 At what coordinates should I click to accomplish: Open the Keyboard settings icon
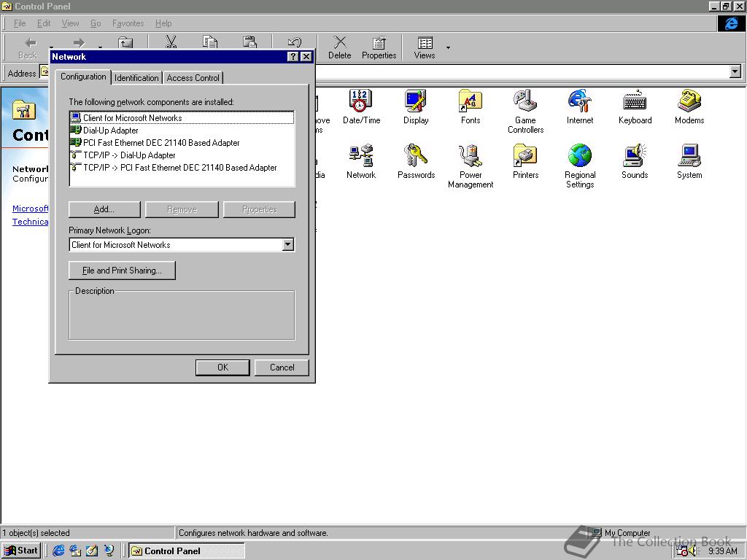tap(635, 106)
